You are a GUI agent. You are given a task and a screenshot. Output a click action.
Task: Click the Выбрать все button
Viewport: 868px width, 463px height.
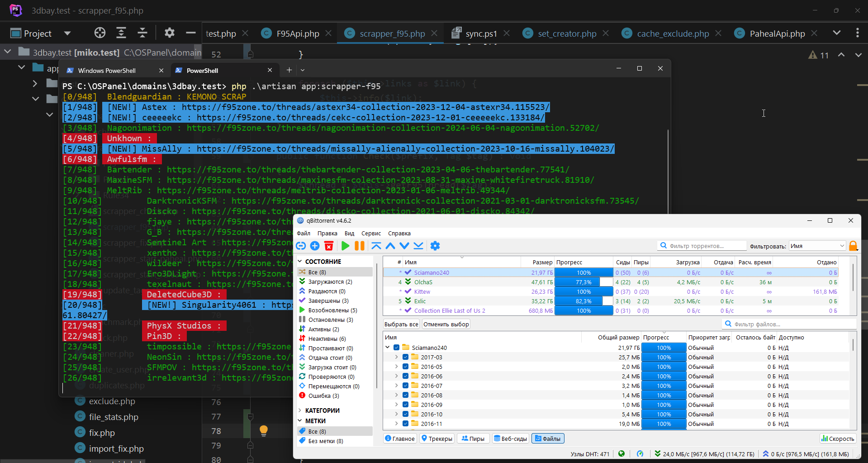coord(401,324)
